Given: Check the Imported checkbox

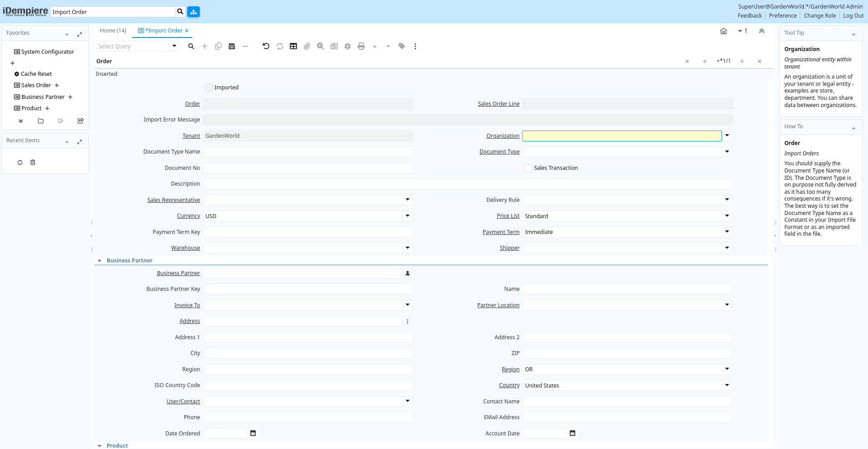Looking at the screenshot, I should (209, 88).
